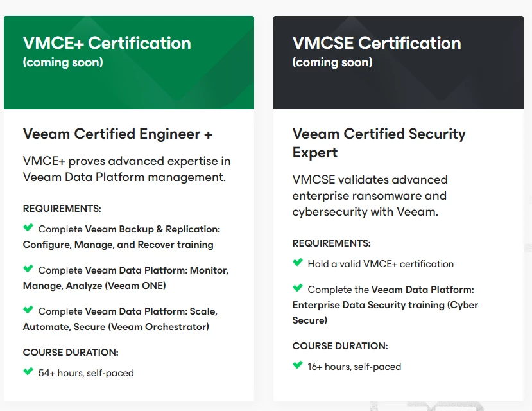Click the checkmark beside Scale, Automate, Secure requirement
The image size is (532, 411).
28,310
